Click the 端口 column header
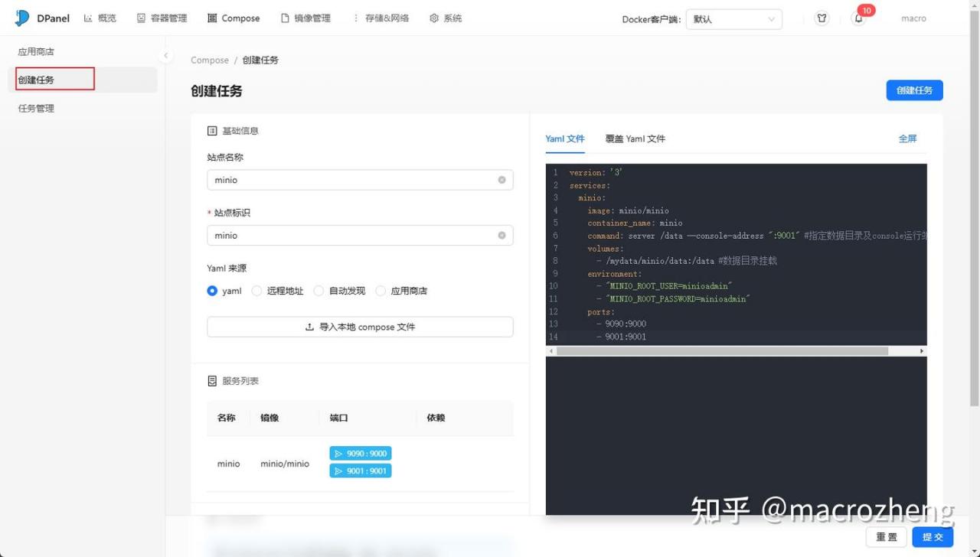Screen dimensions: 980x557 point(339,418)
